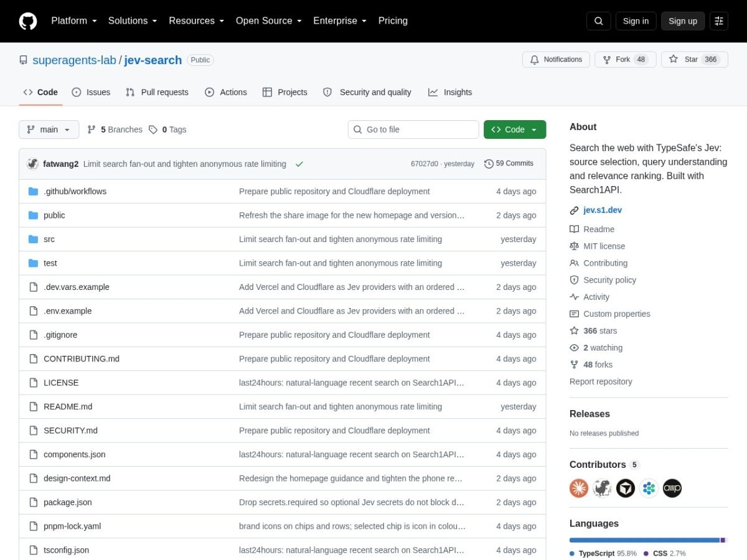Click the src folder icon
The height and width of the screenshot is (560, 747).
[34, 240]
